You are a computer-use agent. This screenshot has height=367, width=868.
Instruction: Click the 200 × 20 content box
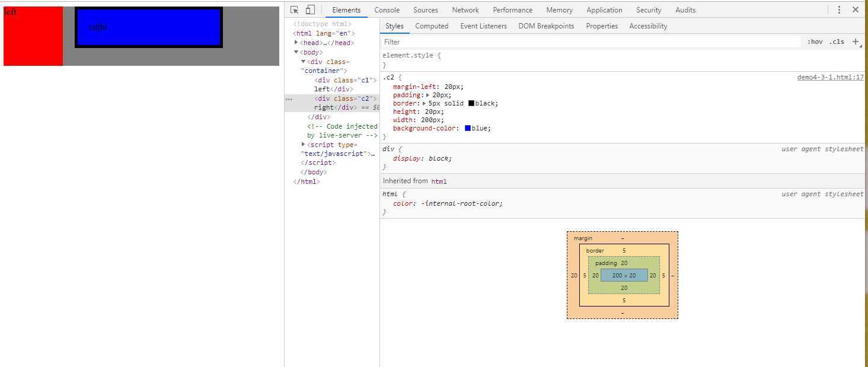(x=624, y=275)
